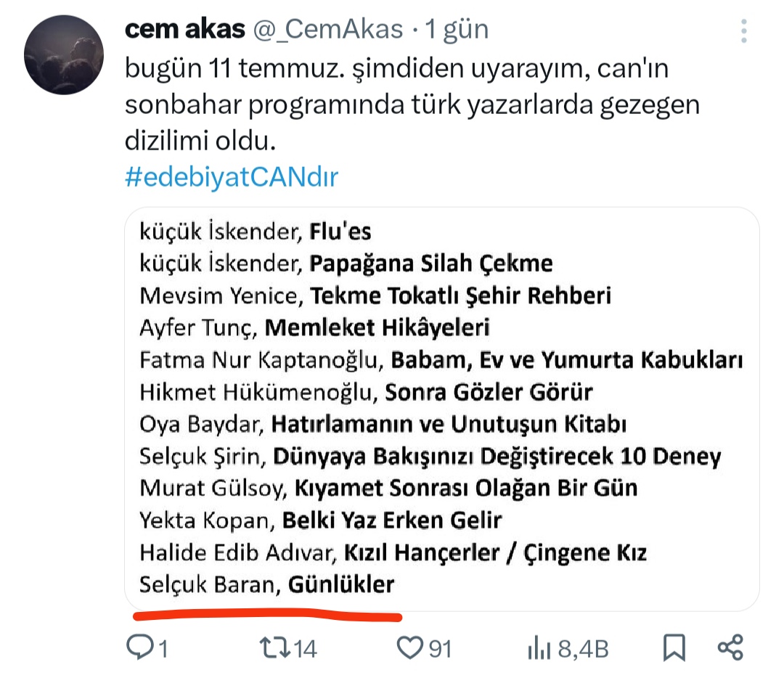
Task: Click the like count 91
Action: (440, 649)
